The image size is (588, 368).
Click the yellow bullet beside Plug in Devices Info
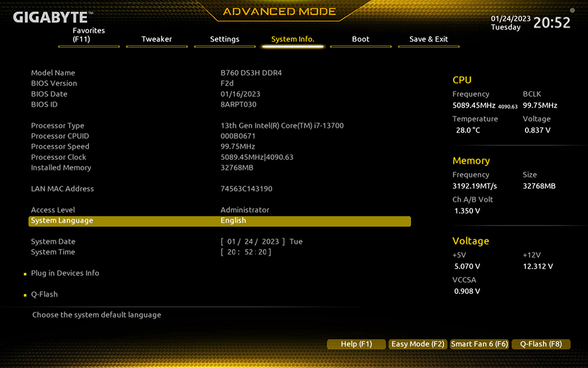[25, 274]
